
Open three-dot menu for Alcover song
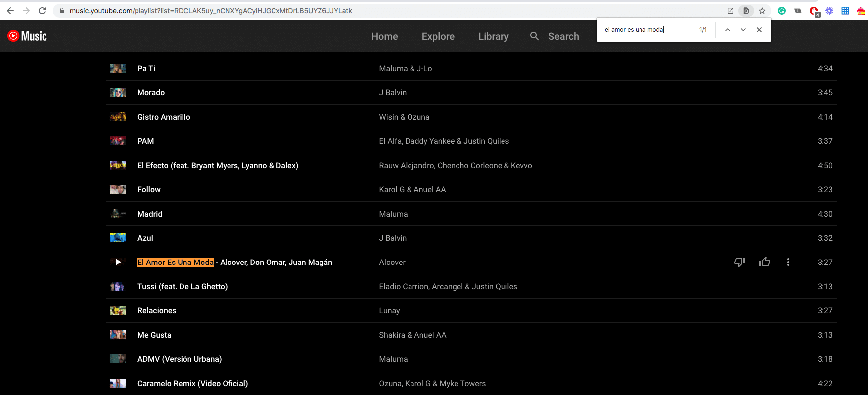click(788, 262)
